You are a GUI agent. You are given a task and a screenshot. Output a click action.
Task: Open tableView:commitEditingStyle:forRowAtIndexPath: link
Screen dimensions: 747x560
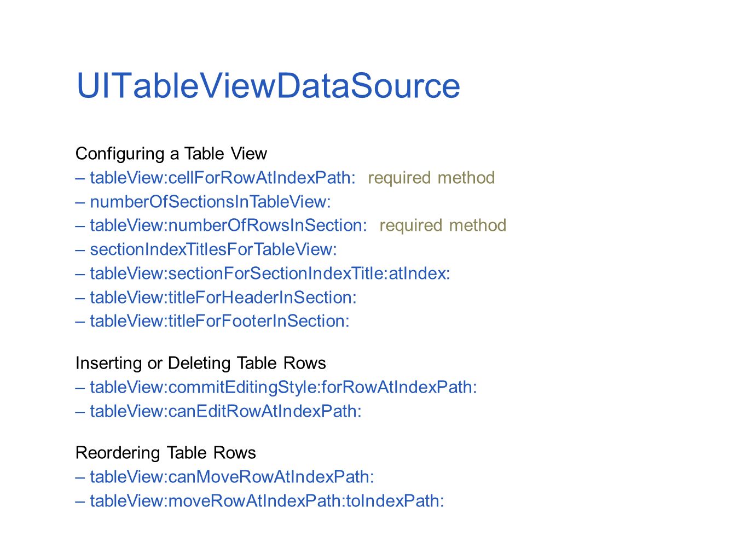283,387
